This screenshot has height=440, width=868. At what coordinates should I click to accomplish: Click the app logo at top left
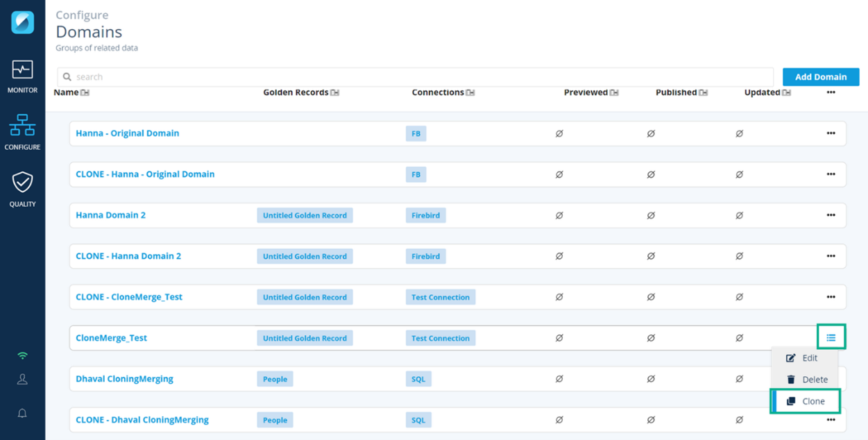pyautogui.click(x=22, y=22)
